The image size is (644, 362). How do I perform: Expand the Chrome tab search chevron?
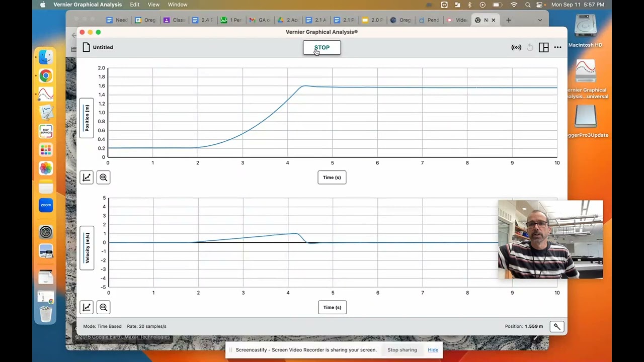(x=540, y=20)
